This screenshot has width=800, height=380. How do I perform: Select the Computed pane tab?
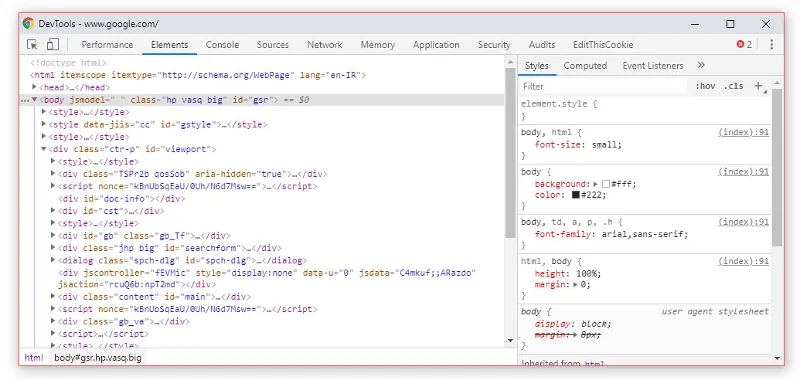(585, 66)
